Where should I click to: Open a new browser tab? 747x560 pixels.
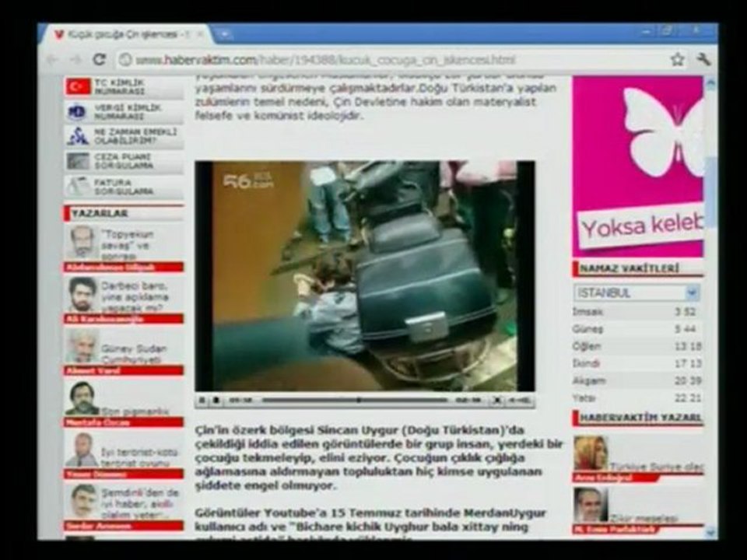tap(224, 34)
